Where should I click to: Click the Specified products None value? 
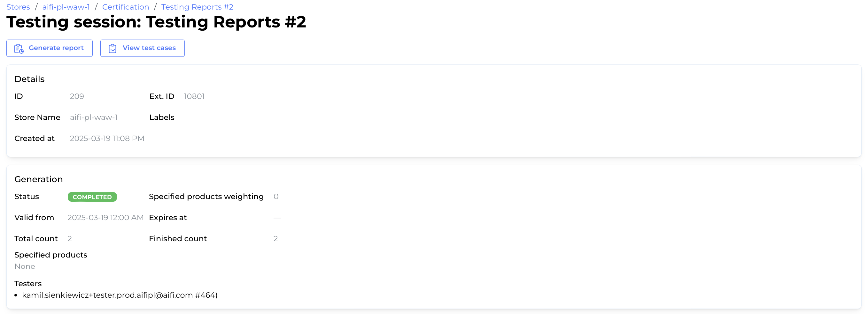coord(25,266)
